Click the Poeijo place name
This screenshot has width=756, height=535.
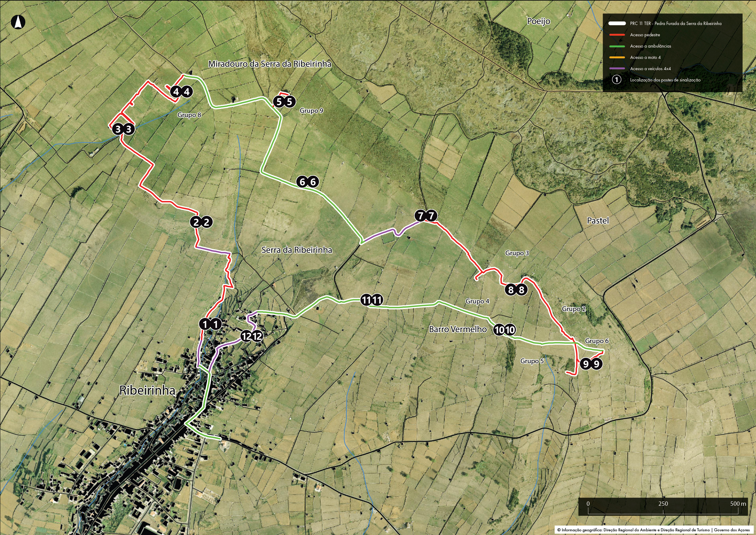click(x=539, y=21)
